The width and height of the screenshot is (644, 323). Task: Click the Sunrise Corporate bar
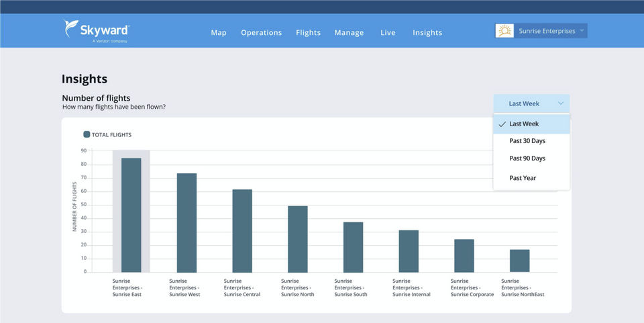point(464,256)
